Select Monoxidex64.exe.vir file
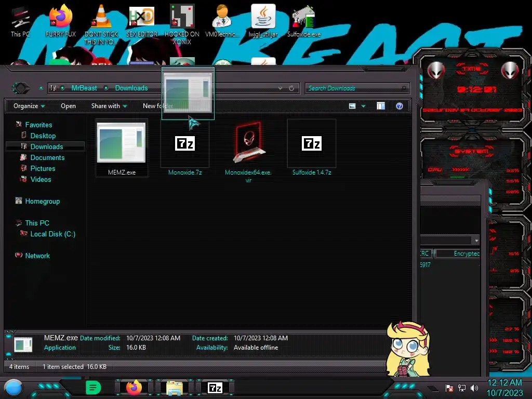This screenshot has height=399, width=532. coord(248,152)
